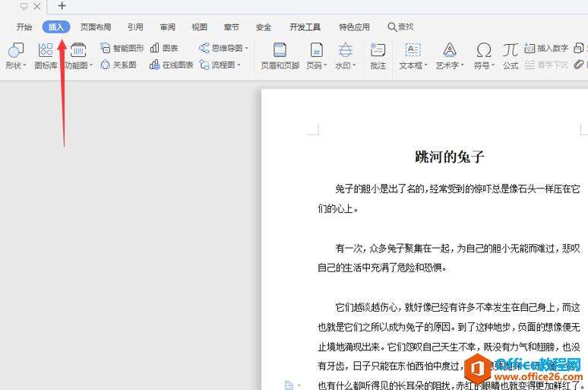Image resolution: width=588 pixels, height=390 pixels.
Task: Expand the 艺术字 dropdown arrow
Action: [463, 65]
